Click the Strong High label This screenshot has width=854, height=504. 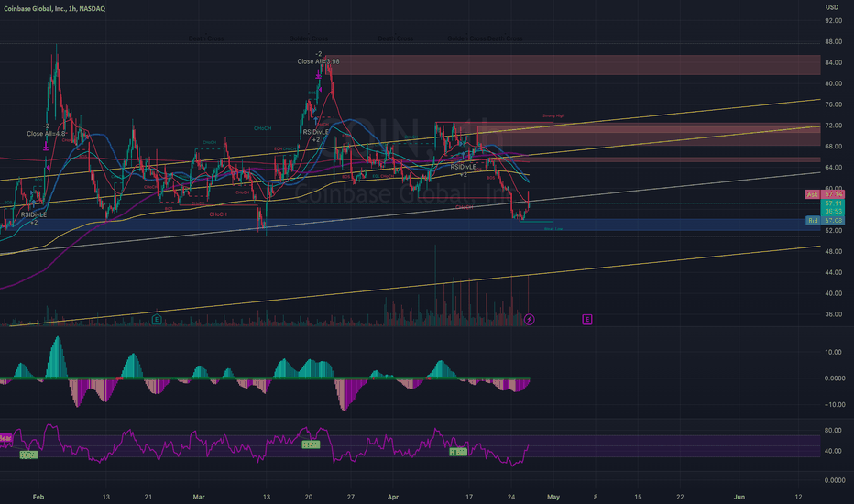coord(553,116)
